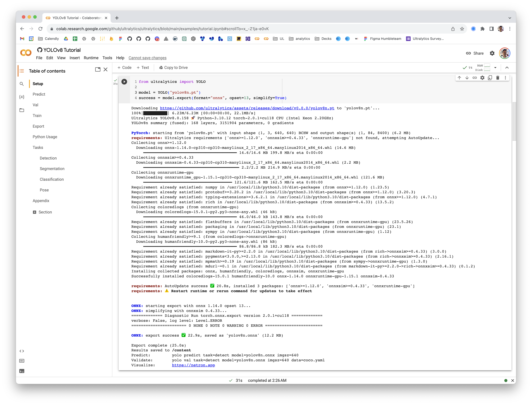Open the Insert menu
The width and height of the screenshot is (532, 405).
tap(75, 58)
